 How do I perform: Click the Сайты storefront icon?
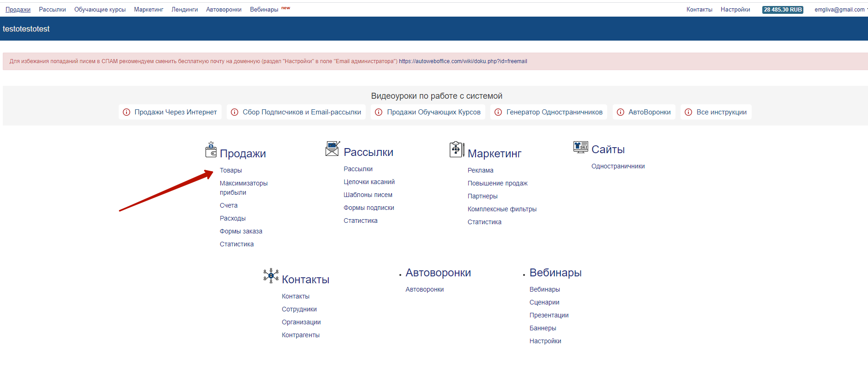pyautogui.click(x=580, y=147)
